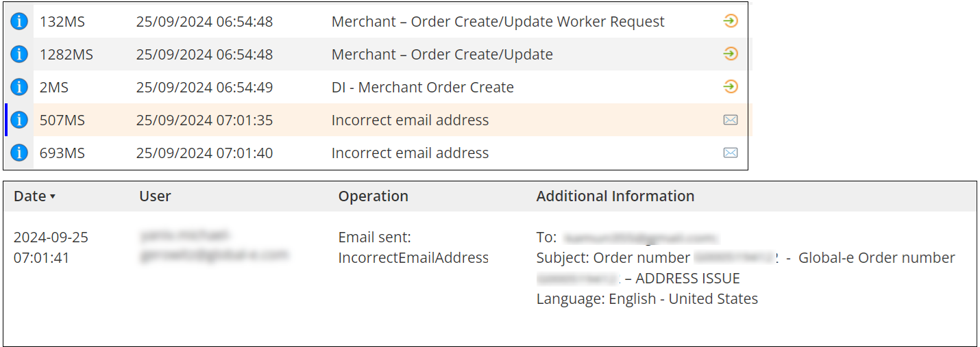Screen dimensions: 980x347
Task: Open envelope icon on highlighted 07:01:35 row
Action: coord(731,120)
